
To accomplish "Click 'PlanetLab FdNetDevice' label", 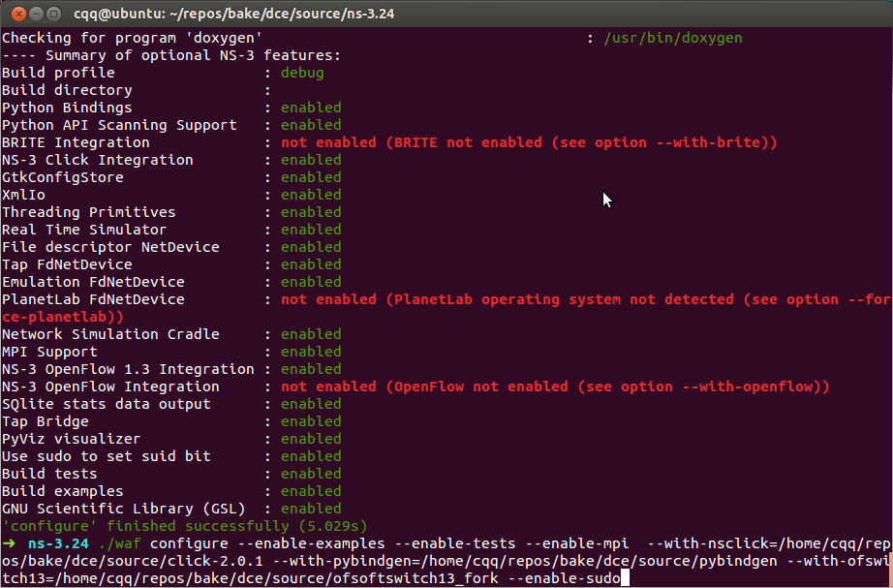I will [93, 299].
